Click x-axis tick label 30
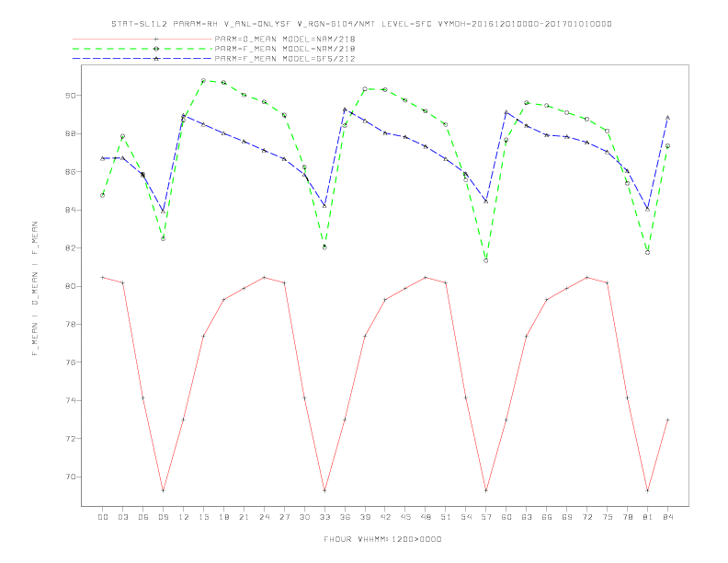Viewport: 728px width, 563px height. 304,517
